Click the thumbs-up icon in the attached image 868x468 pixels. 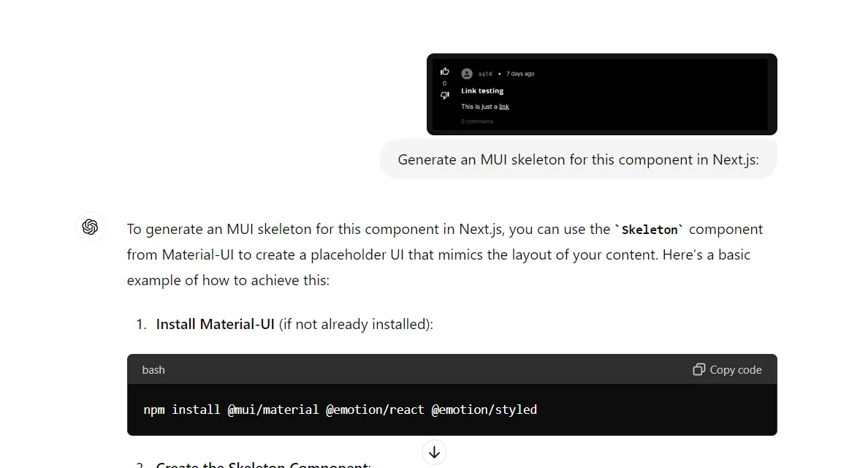445,72
